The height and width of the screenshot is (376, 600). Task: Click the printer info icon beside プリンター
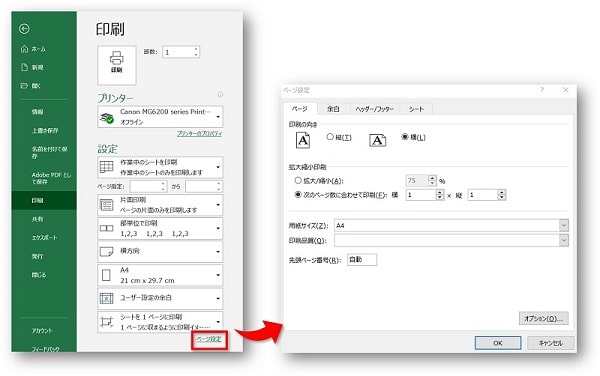pos(220,94)
